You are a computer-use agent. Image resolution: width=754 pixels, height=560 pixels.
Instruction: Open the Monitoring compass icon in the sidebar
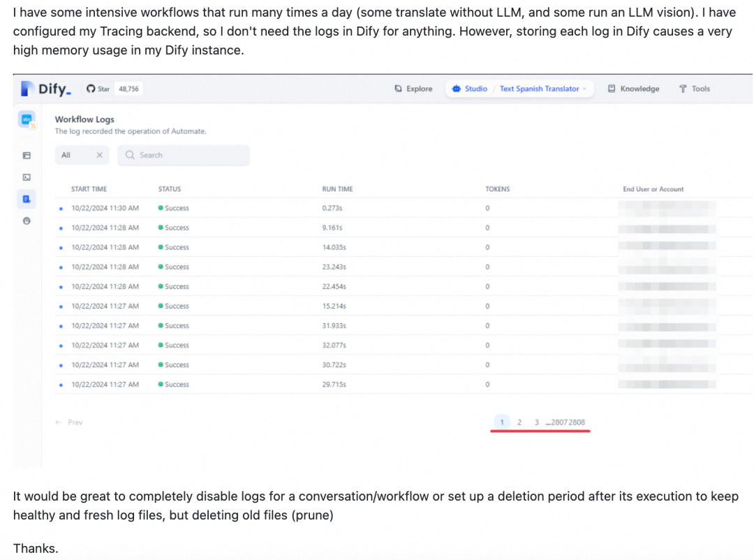[27, 221]
